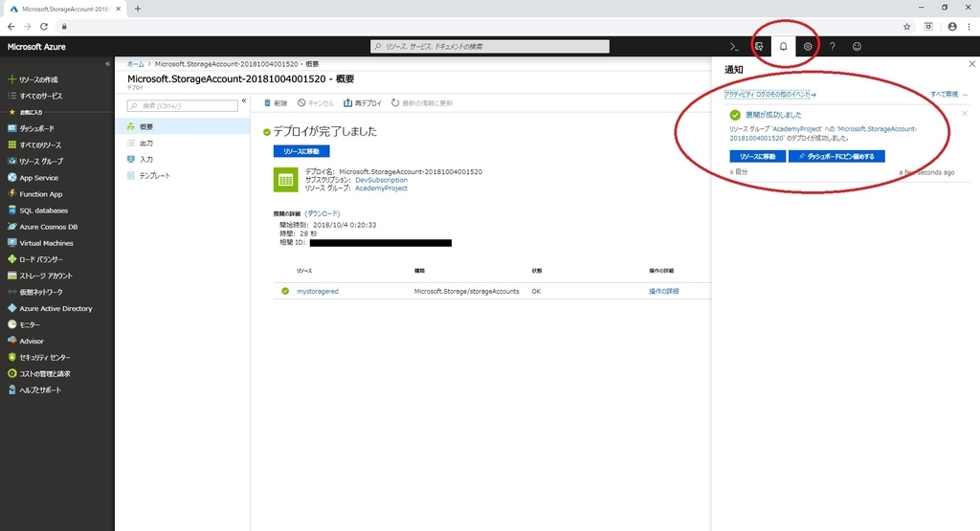This screenshot has height=531, width=980.
Task: Bookmark this page with star icon
Action: tap(907, 26)
